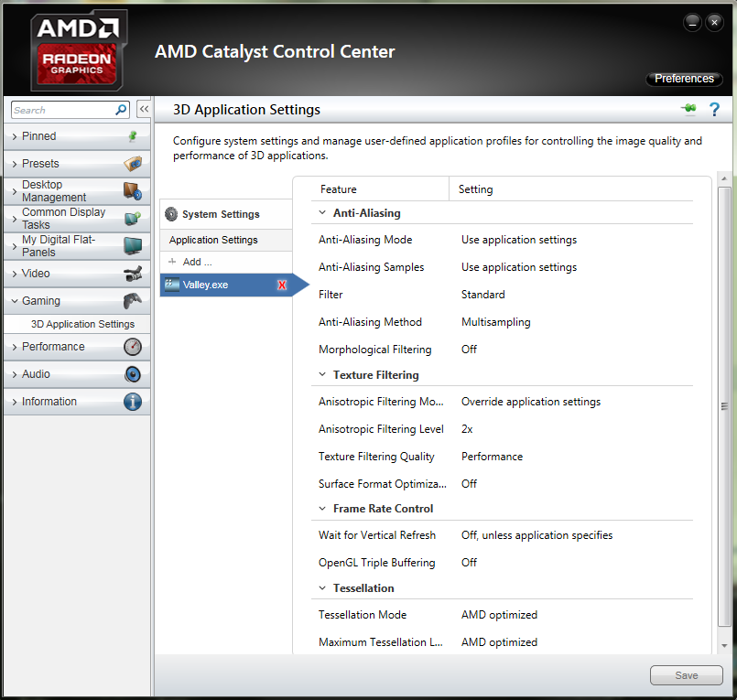The width and height of the screenshot is (737, 700).
Task: Click the Setting column header
Action: [476, 189]
